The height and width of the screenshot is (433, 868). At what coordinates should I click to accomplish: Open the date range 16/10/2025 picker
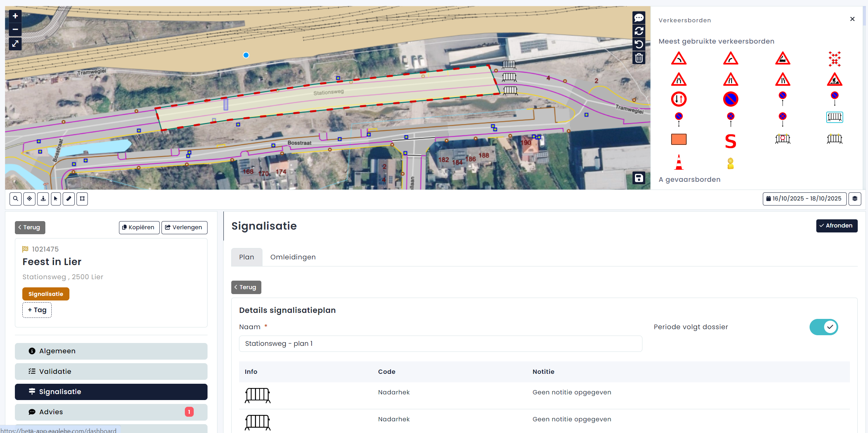point(804,199)
